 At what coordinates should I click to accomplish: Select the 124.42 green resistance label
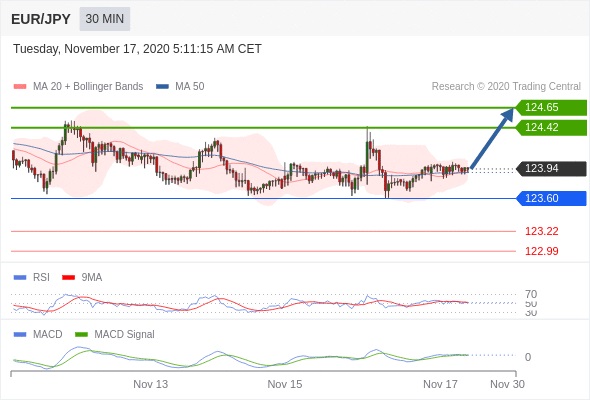coord(551,128)
